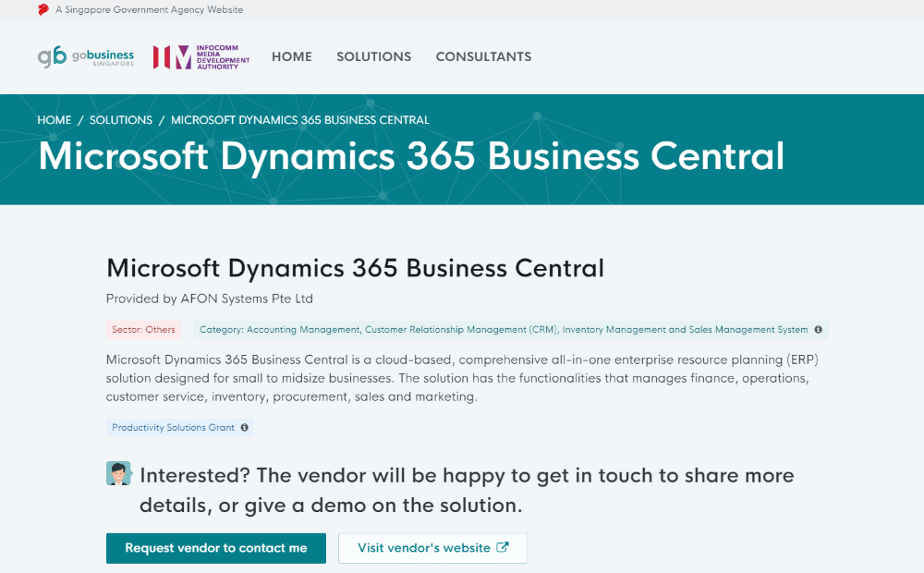Screen dimensions: 924x573
Task: Click the vendor avatar icon beside Interested
Action: [118, 473]
